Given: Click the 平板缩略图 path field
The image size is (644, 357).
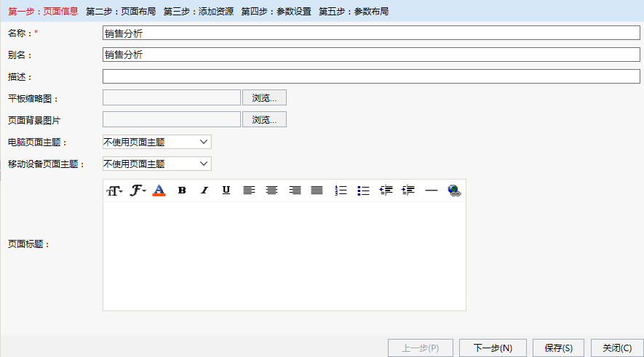Looking at the screenshot, I should tap(172, 97).
